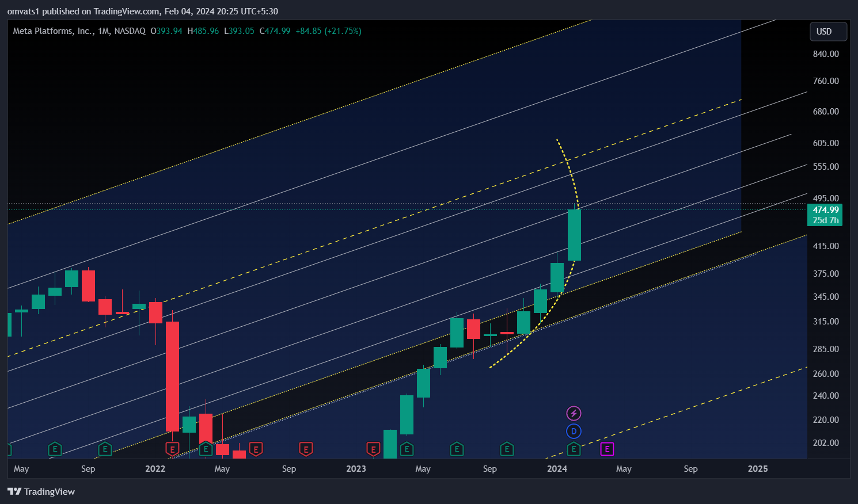
Task: Open the USD currency selector
Action: tap(828, 32)
